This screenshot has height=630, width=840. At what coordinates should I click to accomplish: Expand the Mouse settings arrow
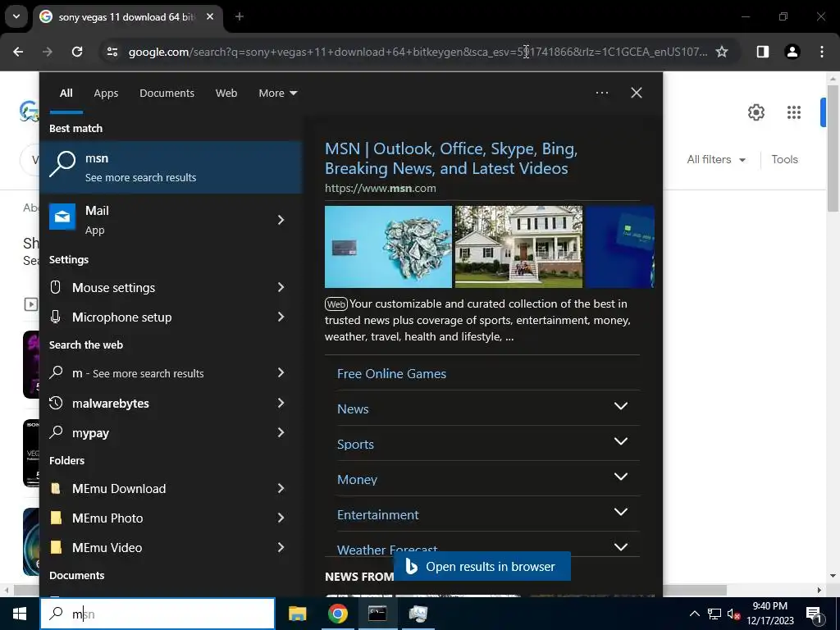tap(281, 288)
